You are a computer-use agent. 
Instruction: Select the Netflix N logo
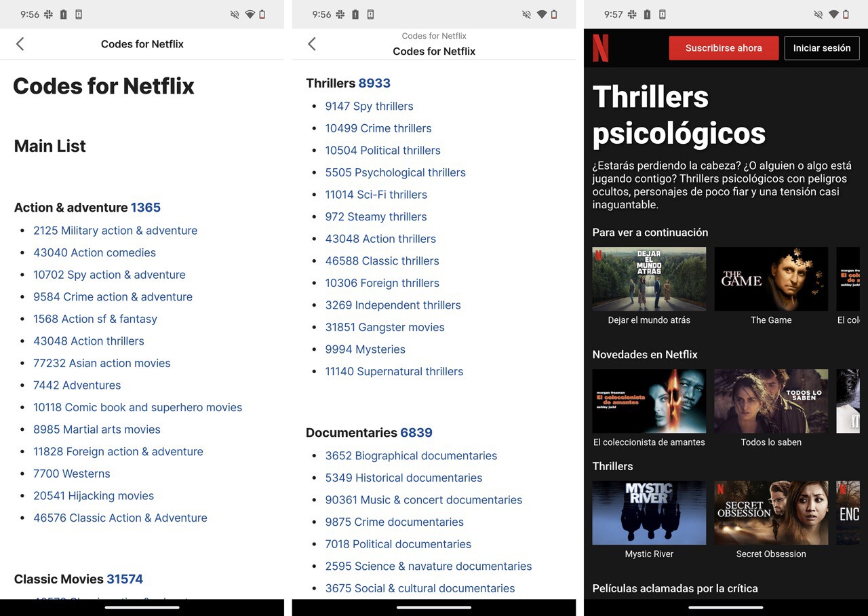[x=601, y=47]
